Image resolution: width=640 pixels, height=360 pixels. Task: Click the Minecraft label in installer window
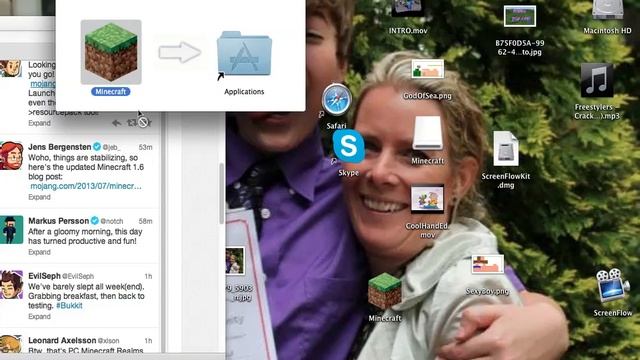click(111, 91)
